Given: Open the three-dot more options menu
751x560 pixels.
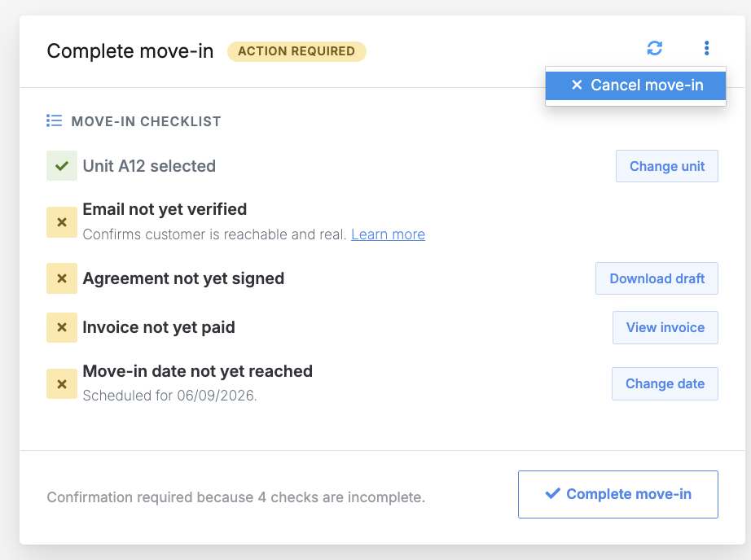Looking at the screenshot, I should coord(706,48).
